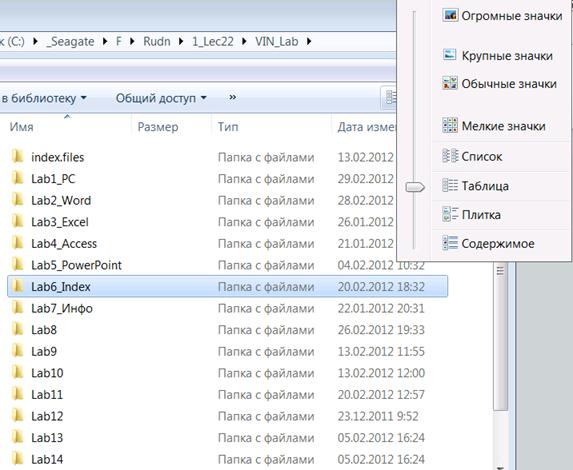The image size is (573, 470).
Task: Expand arrow after Rudn in address bar
Action: coord(181,41)
